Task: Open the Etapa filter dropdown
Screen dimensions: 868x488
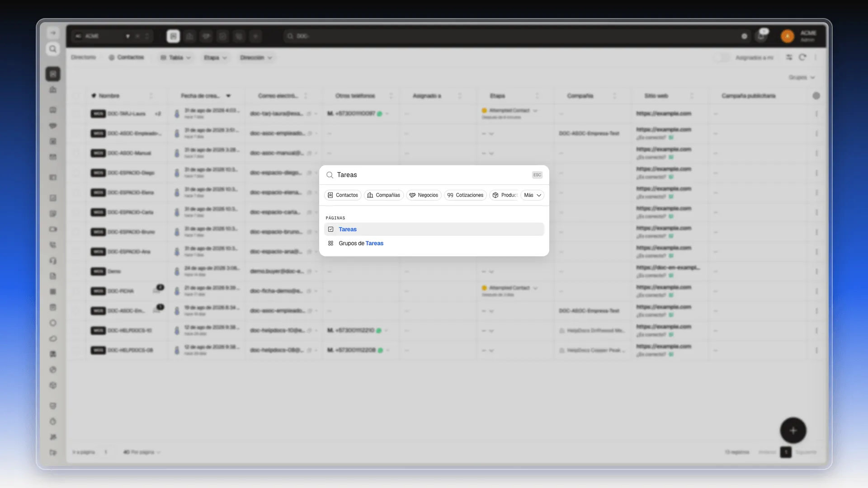Action: pyautogui.click(x=215, y=57)
